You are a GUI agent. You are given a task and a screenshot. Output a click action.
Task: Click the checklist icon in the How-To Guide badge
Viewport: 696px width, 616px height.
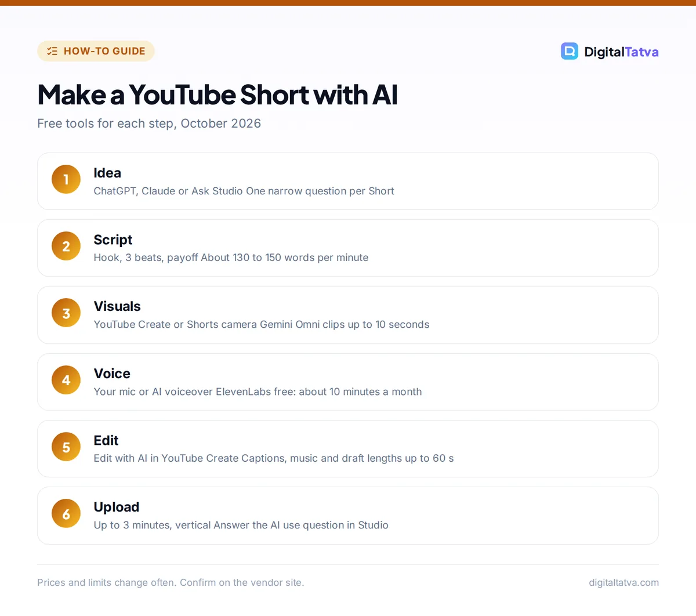point(52,51)
